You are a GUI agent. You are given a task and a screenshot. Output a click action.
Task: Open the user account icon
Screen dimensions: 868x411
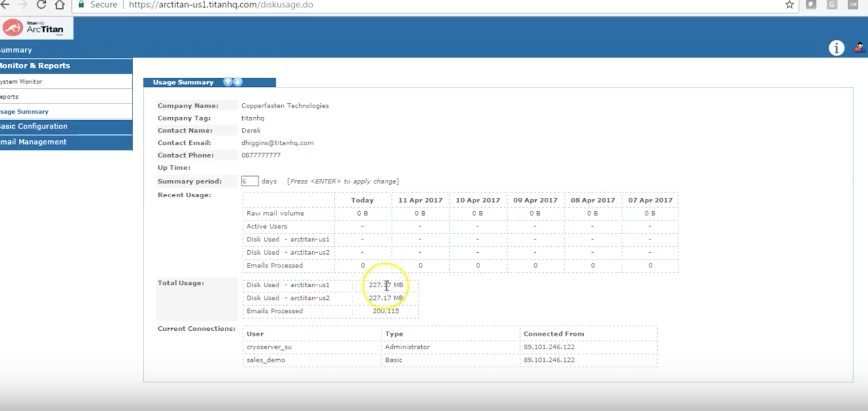859,47
